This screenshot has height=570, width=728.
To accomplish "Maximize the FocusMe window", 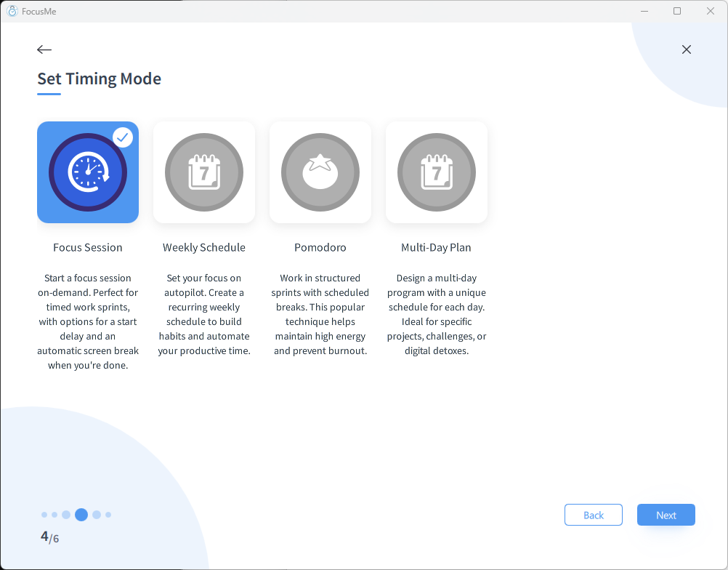I will [x=677, y=11].
